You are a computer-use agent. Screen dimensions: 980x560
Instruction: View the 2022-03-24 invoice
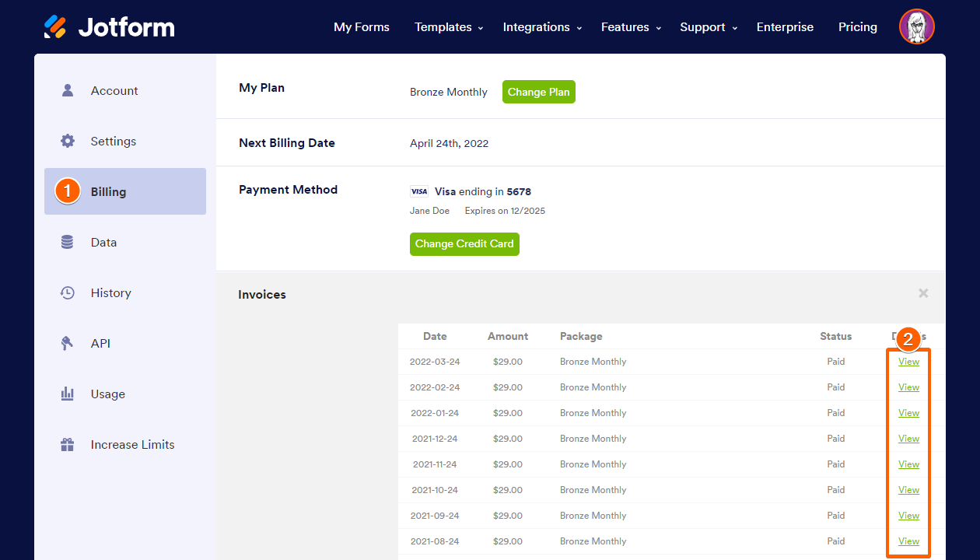point(908,362)
